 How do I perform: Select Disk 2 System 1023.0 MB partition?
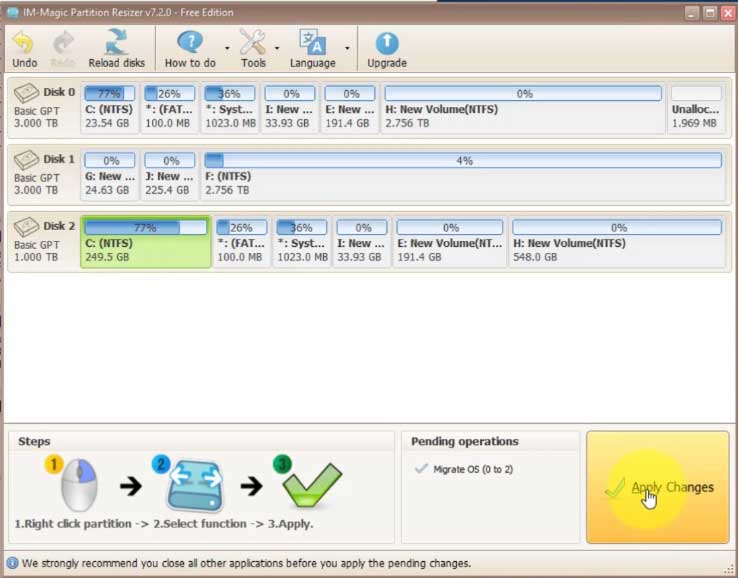(302, 242)
